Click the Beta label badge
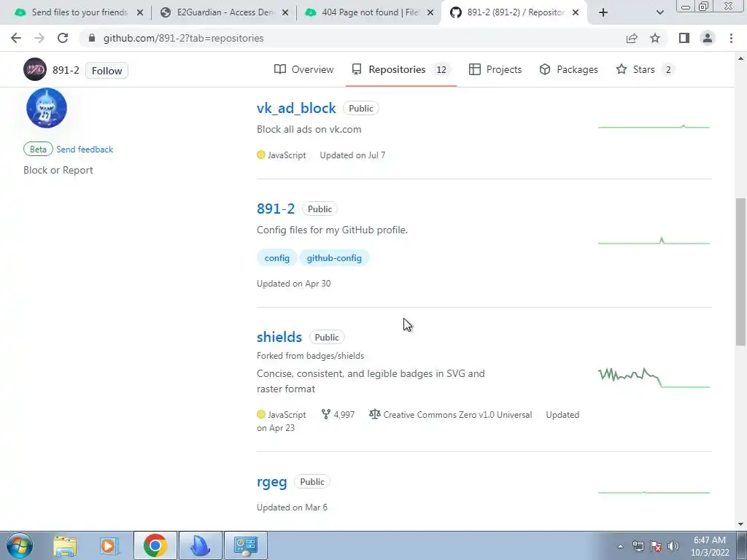 [x=38, y=149]
